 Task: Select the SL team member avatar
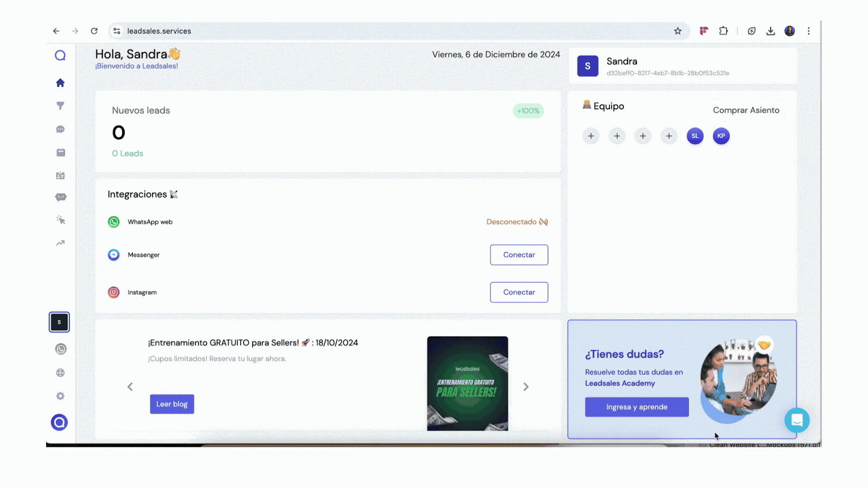pos(695,136)
